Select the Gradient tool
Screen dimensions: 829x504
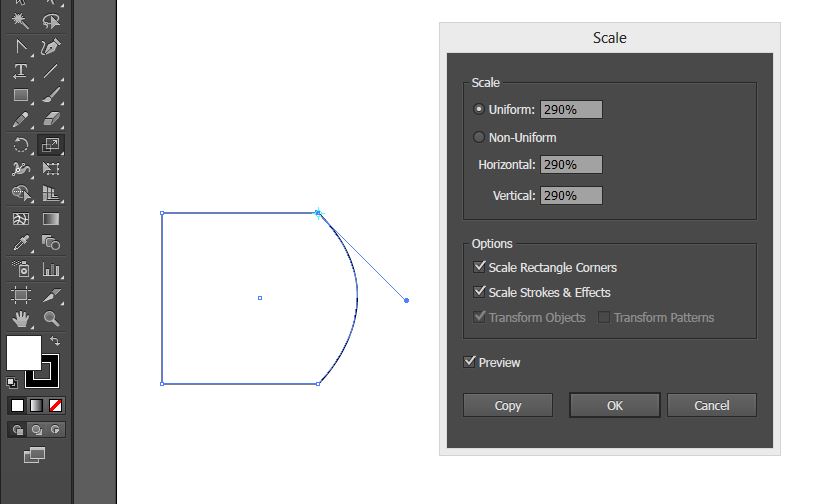click(51, 219)
